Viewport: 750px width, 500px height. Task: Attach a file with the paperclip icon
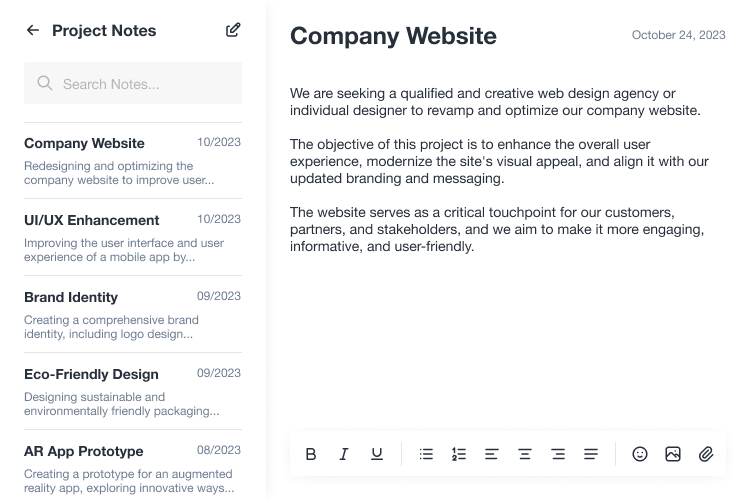click(x=706, y=454)
